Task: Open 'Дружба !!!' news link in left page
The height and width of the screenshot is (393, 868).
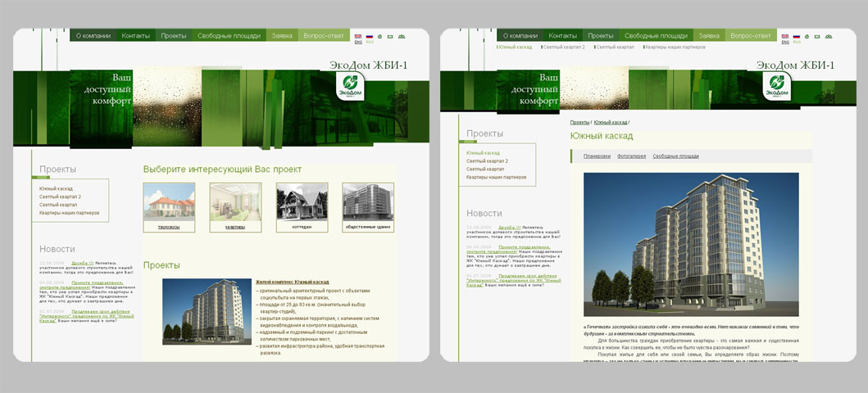Action: tap(83, 263)
